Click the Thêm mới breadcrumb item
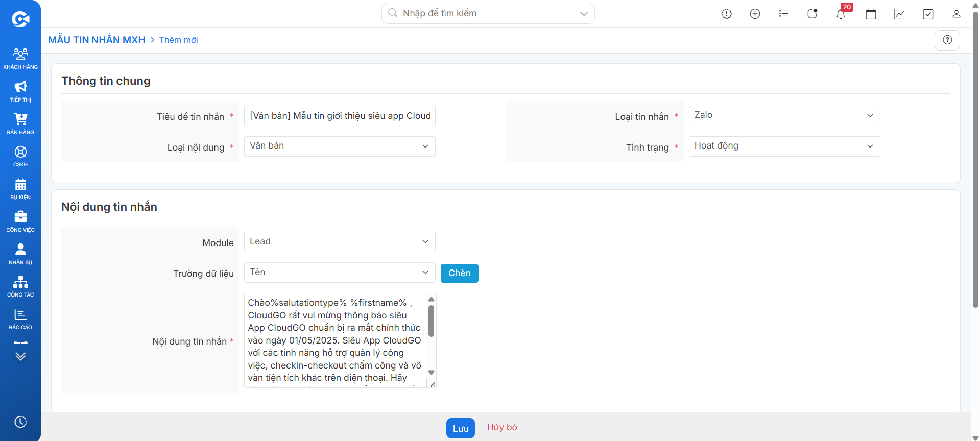The image size is (980, 441). (178, 40)
